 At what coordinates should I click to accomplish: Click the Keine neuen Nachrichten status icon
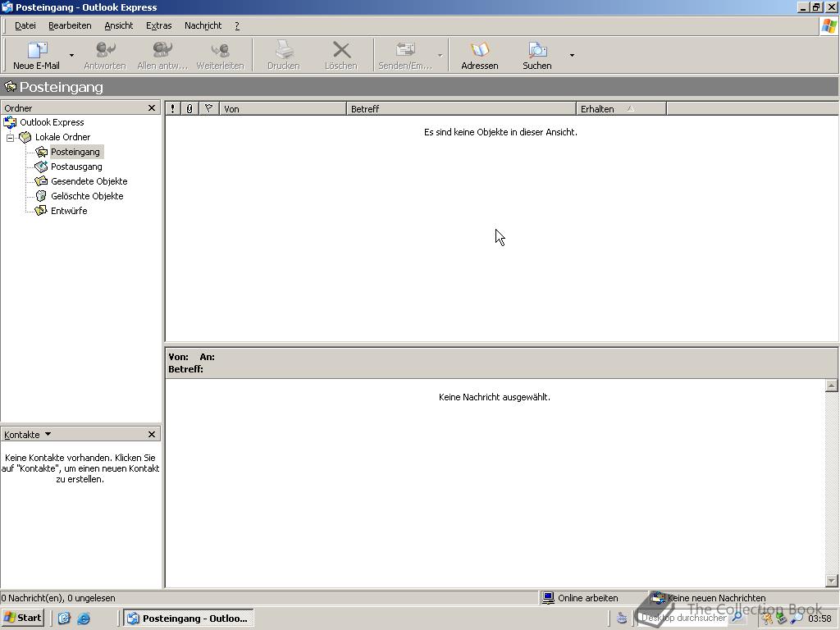point(658,598)
